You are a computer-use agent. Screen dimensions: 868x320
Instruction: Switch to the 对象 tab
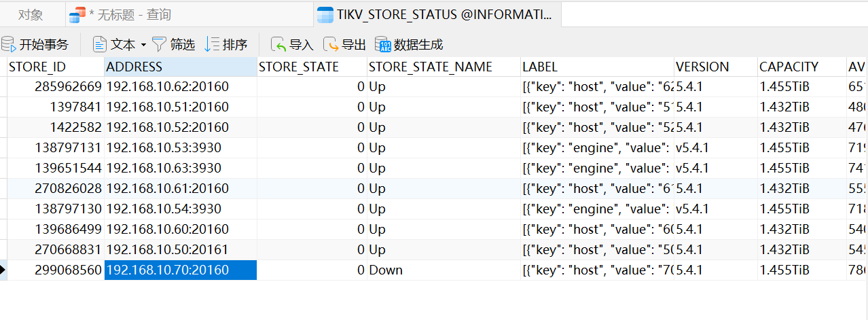tap(31, 14)
